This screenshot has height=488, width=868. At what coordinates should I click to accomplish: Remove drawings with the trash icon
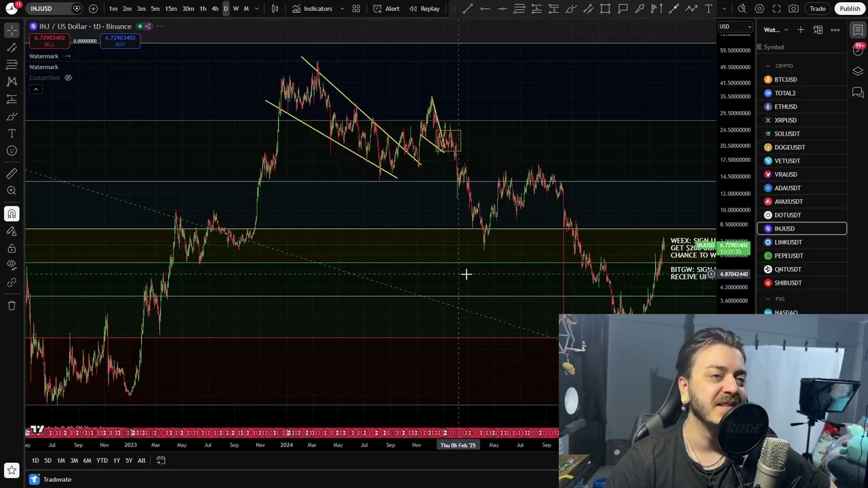12,306
